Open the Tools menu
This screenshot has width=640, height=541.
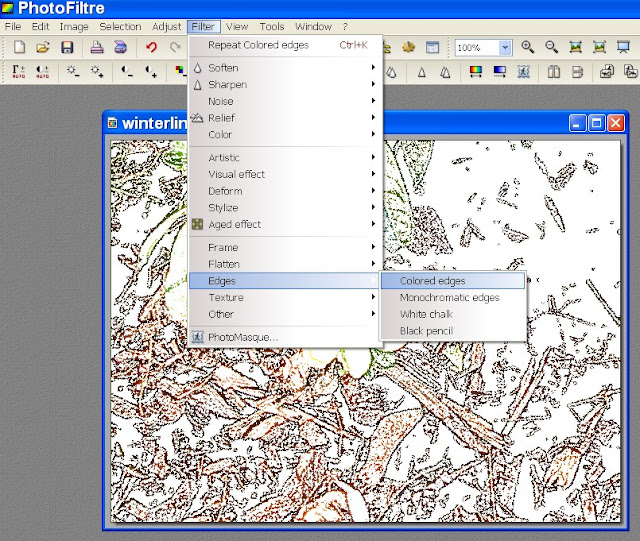click(272, 27)
